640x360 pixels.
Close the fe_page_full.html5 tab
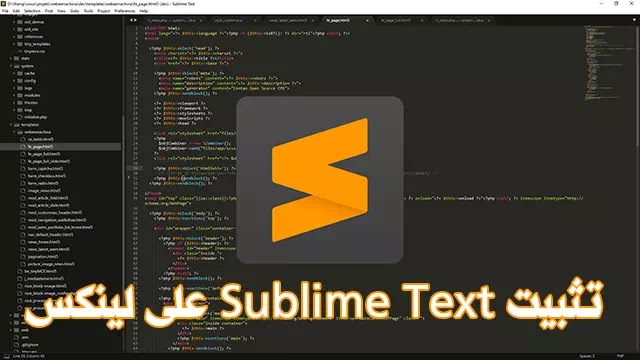click(422, 20)
